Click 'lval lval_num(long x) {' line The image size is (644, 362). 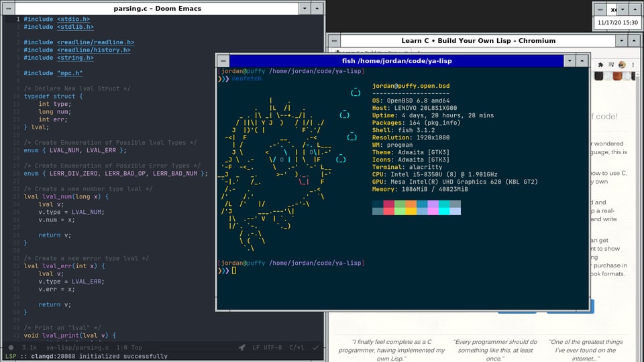[66, 196]
